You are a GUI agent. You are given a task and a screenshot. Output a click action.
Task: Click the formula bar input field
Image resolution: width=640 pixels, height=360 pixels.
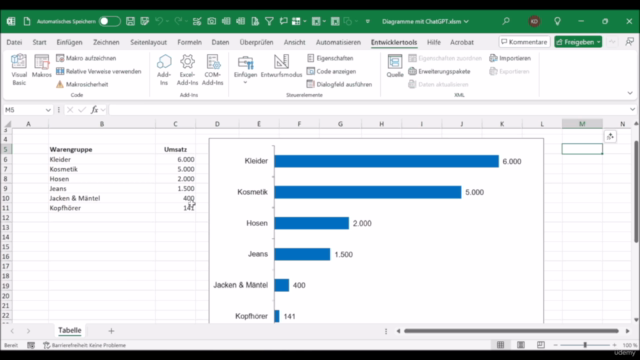point(368,110)
